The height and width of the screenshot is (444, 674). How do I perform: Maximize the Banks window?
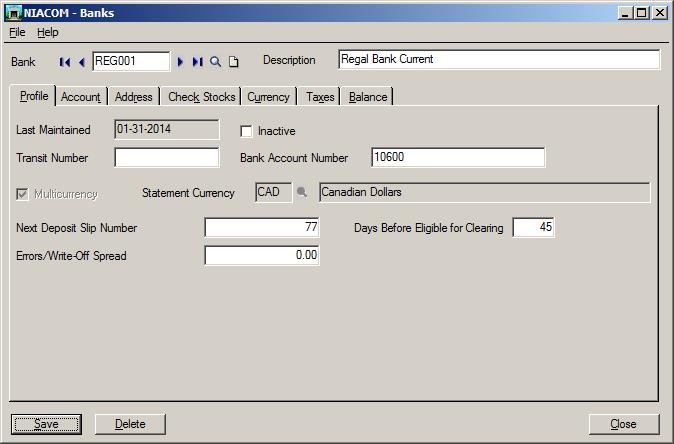click(x=641, y=13)
